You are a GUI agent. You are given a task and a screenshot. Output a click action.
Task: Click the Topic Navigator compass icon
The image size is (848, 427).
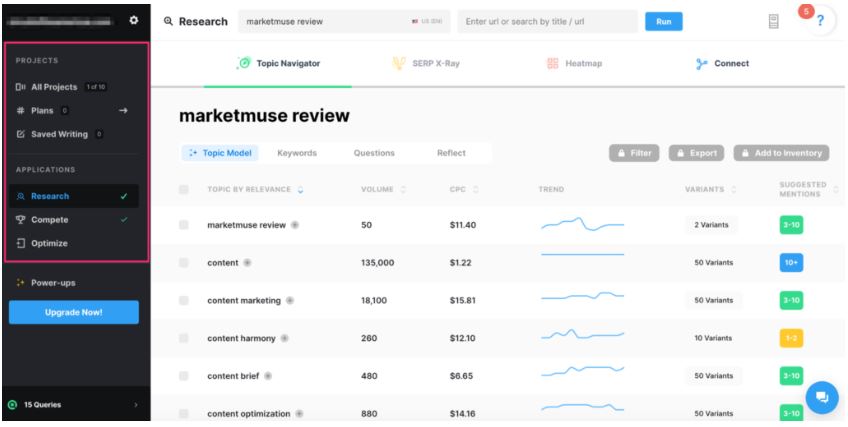coord(244,63)
